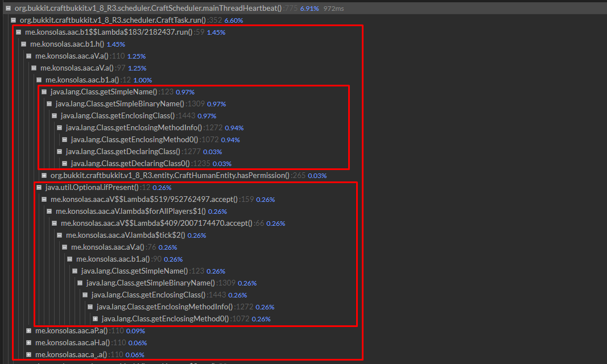Collapse the aV.a() :97 1.25% node
The image size is (607, 364).
(x=34, y=68)
